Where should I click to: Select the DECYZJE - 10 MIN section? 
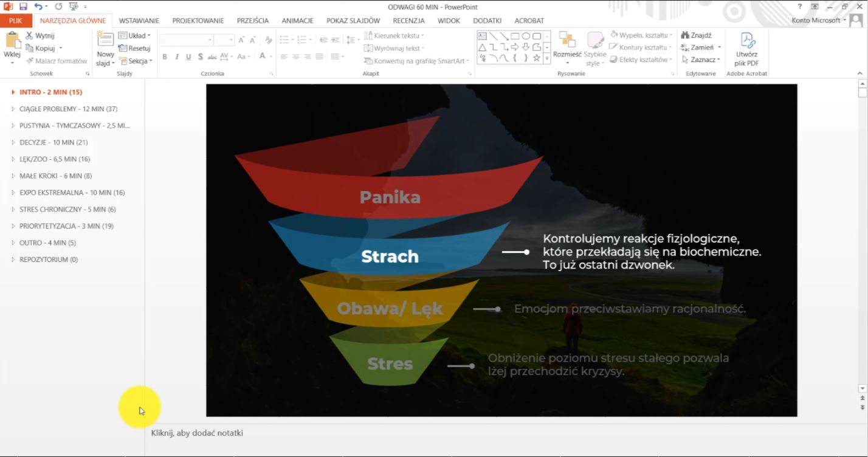tap(53, 142)
